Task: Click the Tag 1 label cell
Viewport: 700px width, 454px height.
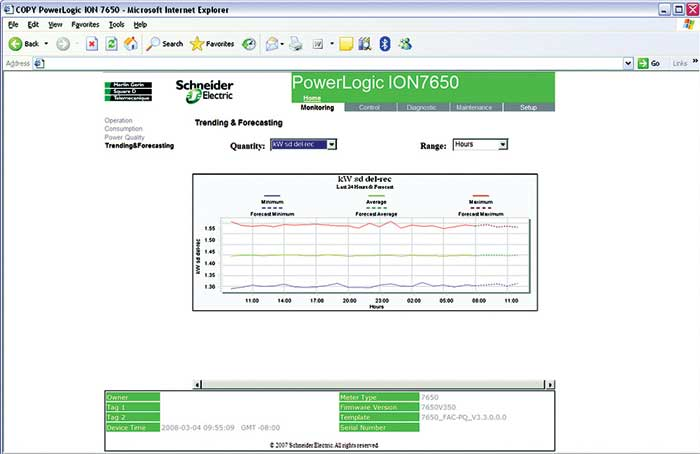Action: [x=133, y=407]
